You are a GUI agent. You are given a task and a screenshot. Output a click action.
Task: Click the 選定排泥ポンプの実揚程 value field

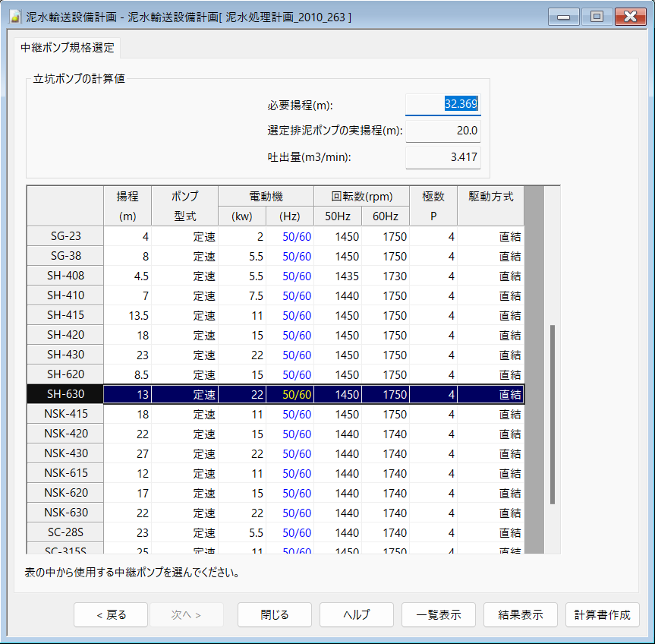(442, 131)
